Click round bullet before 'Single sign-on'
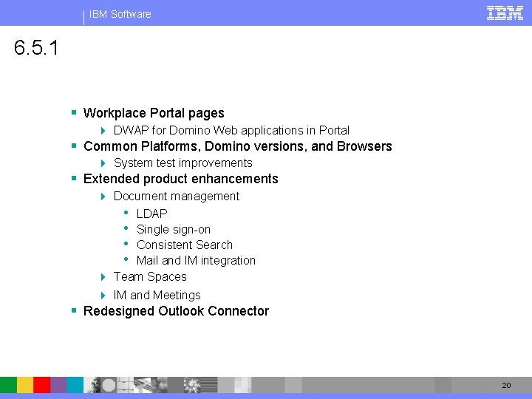 coord(126,228)
